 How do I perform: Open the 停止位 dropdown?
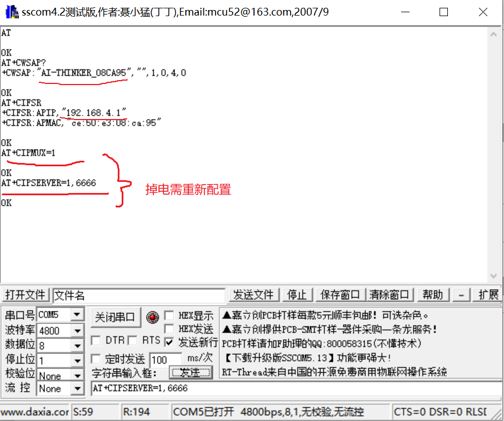[77, 360]
